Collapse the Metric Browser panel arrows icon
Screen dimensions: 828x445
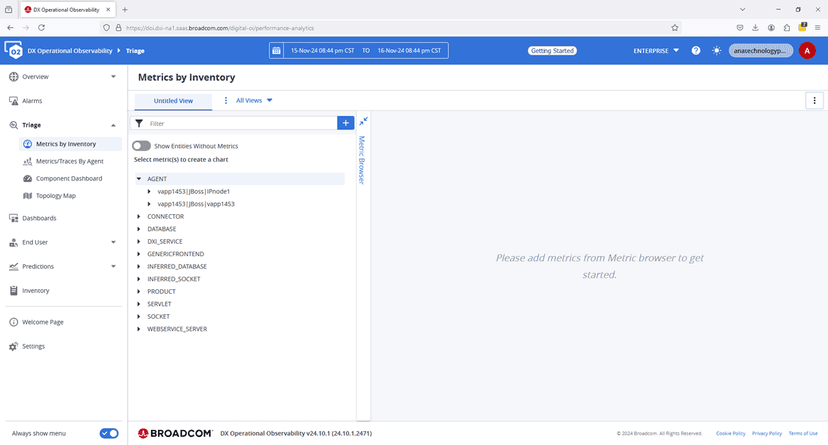[363, 122]
